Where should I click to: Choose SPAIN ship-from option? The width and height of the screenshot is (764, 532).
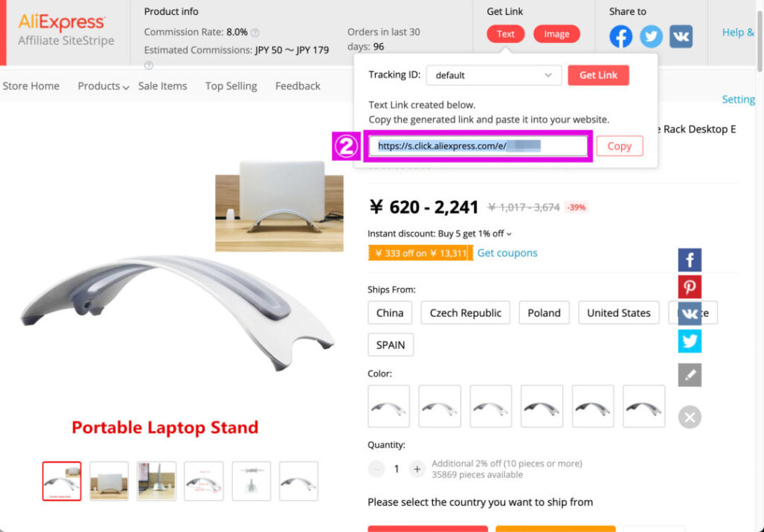[x=391, y=345]
